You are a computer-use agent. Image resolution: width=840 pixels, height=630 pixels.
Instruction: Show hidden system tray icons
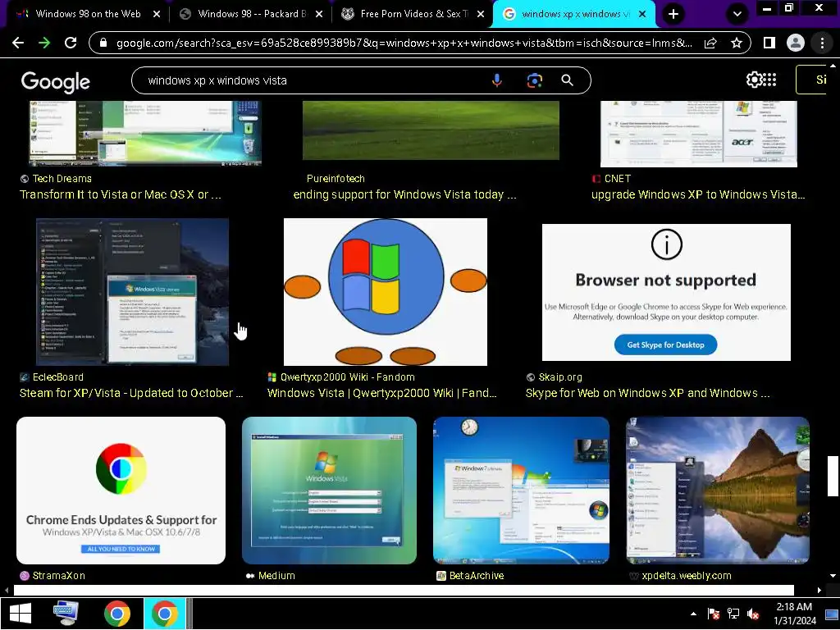click(x=693, y=614)
